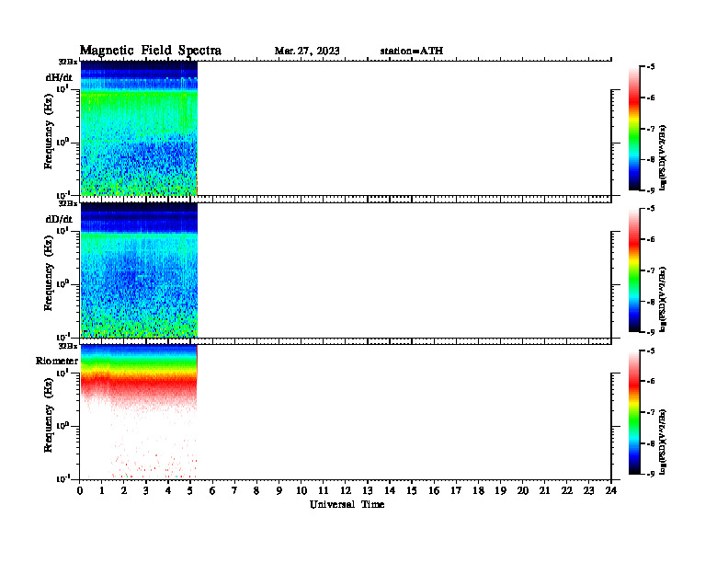Click hour tick label "17" on the time axis
The height and width of the screenshot is (563, 728).
(x=456, y=490)
